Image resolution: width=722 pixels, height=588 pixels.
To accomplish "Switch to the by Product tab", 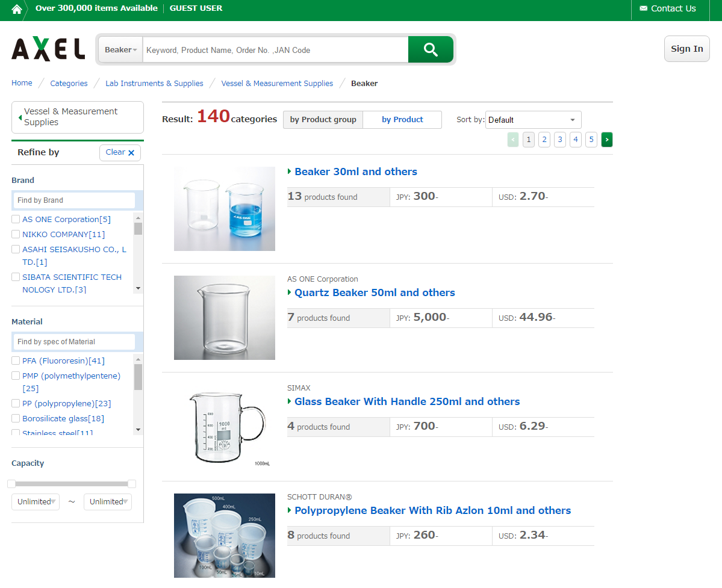I will 402,120.
